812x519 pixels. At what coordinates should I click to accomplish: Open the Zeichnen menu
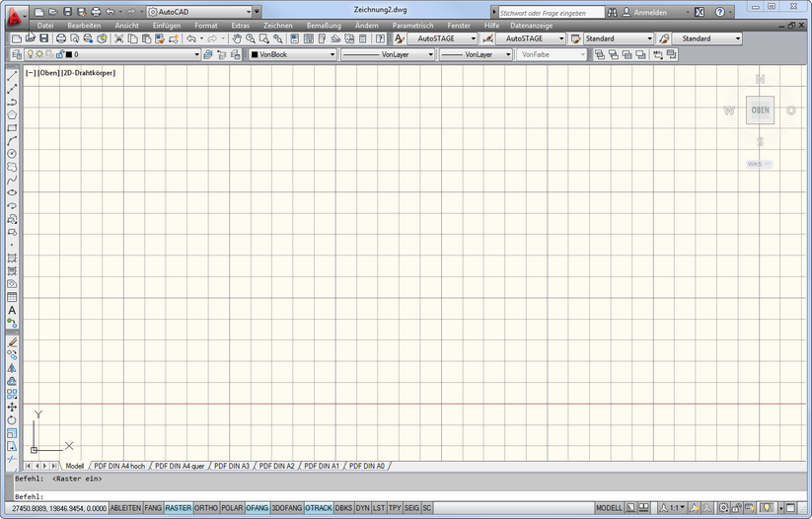click(278, 25)
